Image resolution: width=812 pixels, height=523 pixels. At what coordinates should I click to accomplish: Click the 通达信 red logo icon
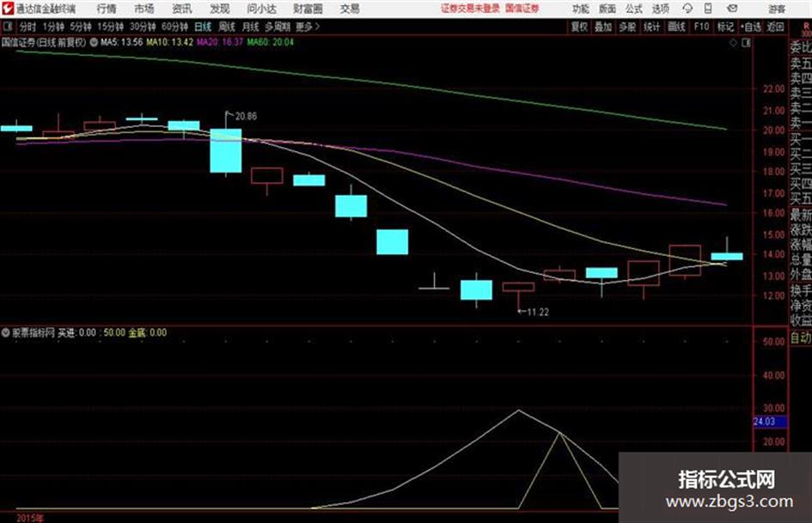[x=8, y=9]
